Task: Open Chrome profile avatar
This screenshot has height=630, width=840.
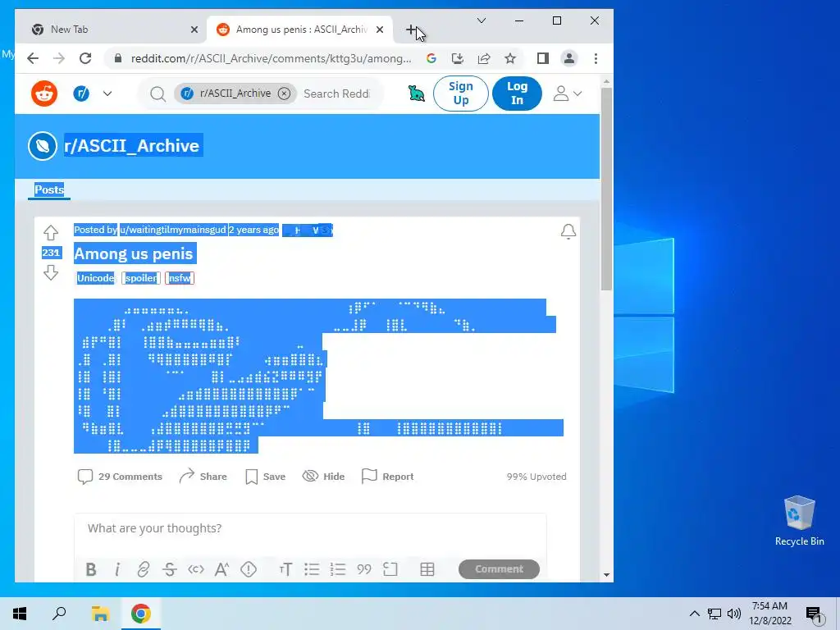Action: (x=569, y=58)
